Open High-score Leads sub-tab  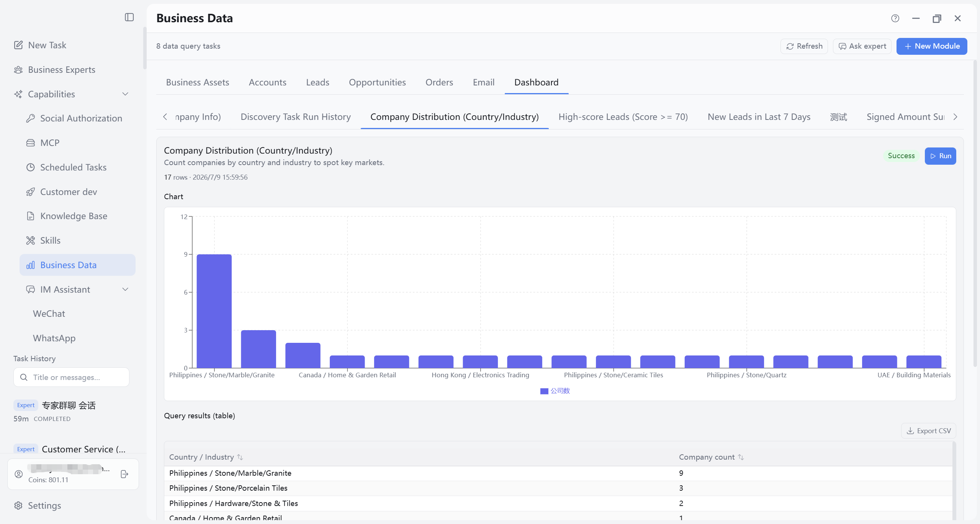click(623, 117)
